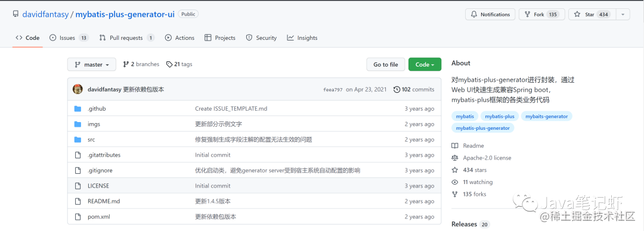Screen dimensions: 644x231
Task: Click davidfantasy's avatar thumbnail
Action: point(78,89)
